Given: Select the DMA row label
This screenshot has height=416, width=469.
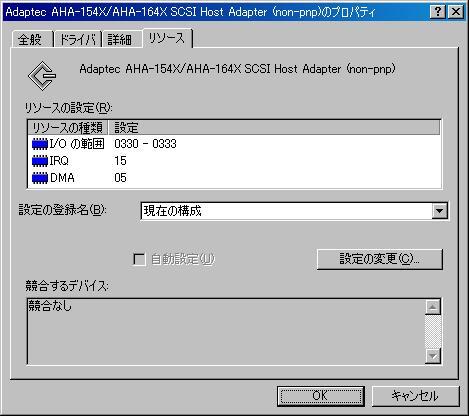Looking at the screenshot, I should [62, 178].
